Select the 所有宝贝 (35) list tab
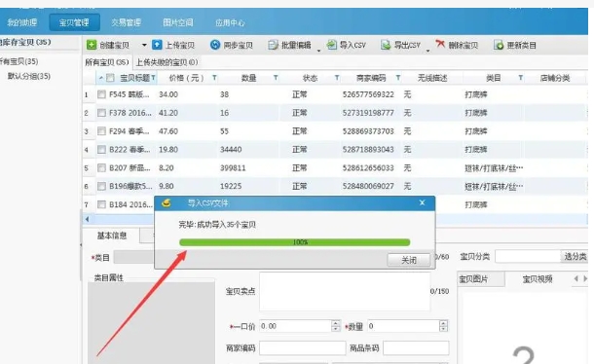This screenshot has height=364, width=594. click(107, 62)
